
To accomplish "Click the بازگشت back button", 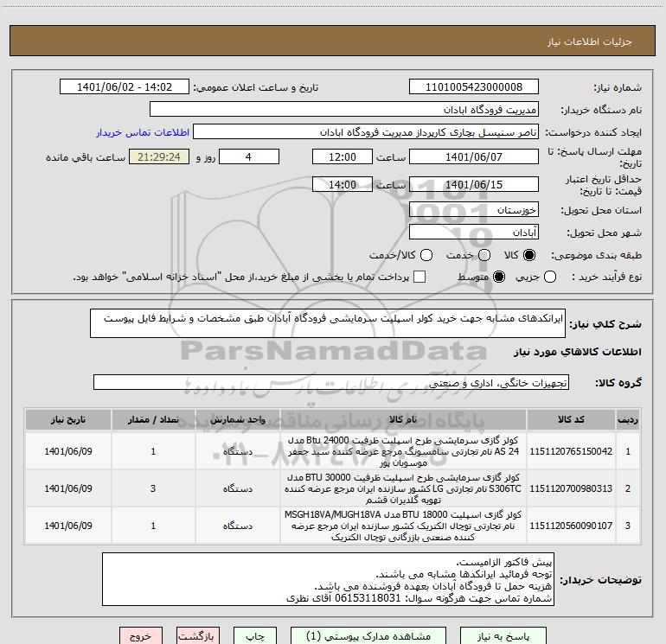I will (x=198, y=636).
